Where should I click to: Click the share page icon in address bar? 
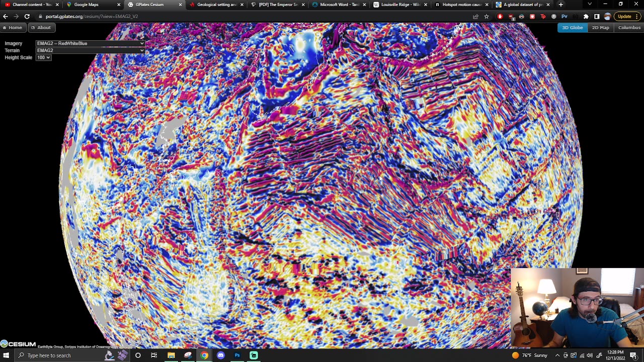pyautogui.click(x=475, y=16)
